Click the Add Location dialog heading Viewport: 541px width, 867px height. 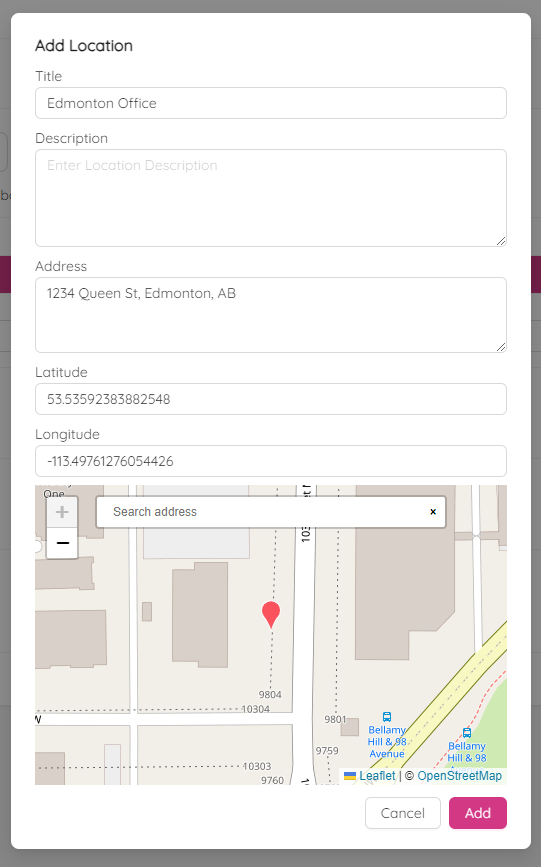point(84,45)
